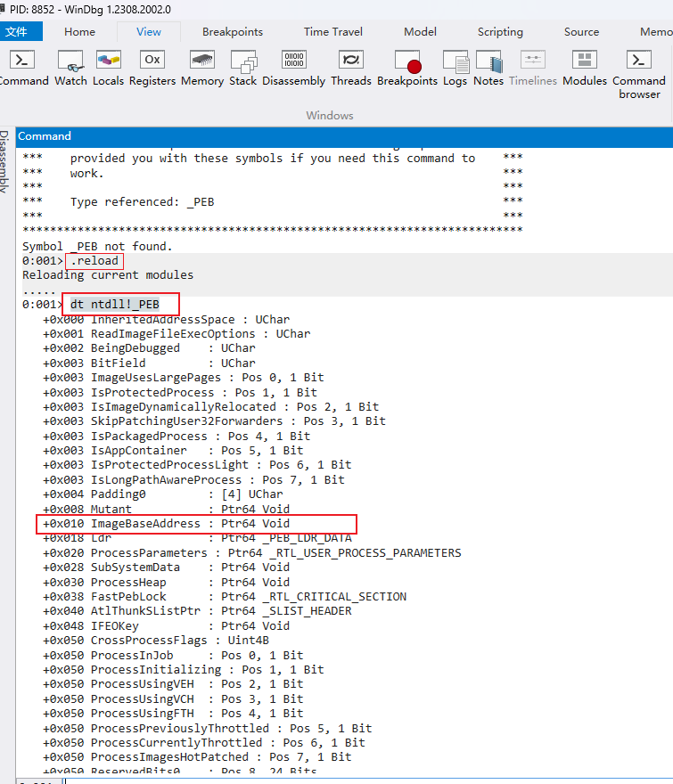Switch to the Home ribbon tab
Viewport: 673px width, 784px height.
point(79,31)
